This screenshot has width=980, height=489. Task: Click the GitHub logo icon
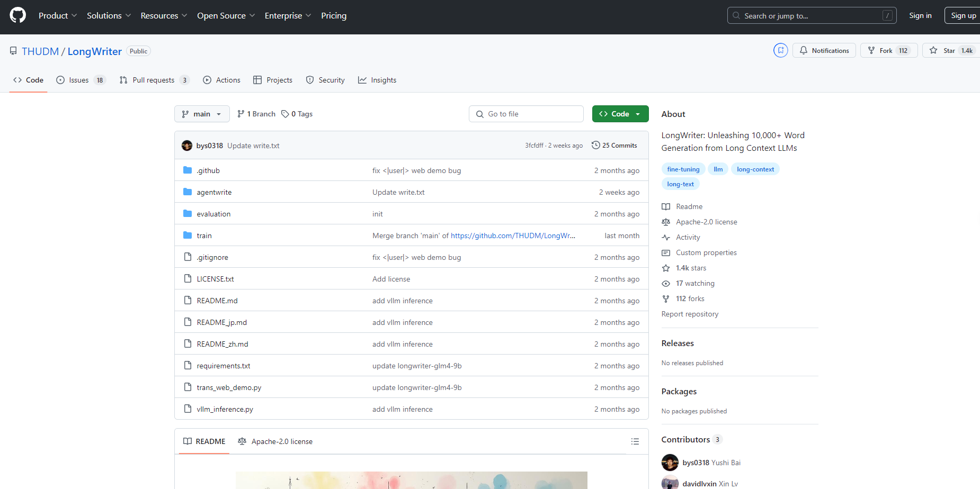pos(17,15)
